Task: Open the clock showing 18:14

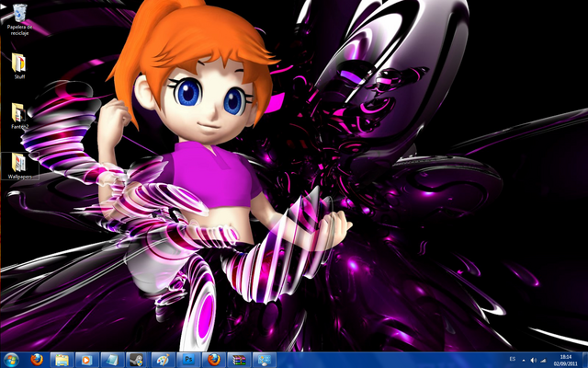Action: pyautogui.click(x=566, y=360)
